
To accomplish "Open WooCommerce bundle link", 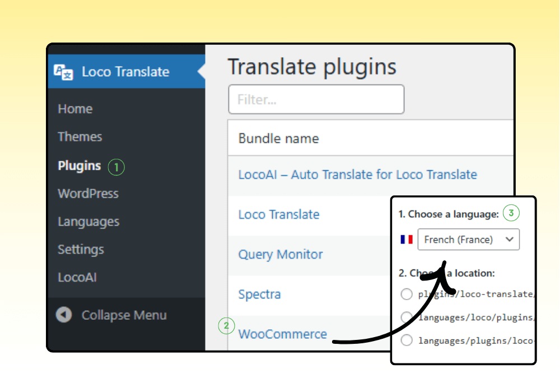I will pyautogui.click(x=282, y=334).
